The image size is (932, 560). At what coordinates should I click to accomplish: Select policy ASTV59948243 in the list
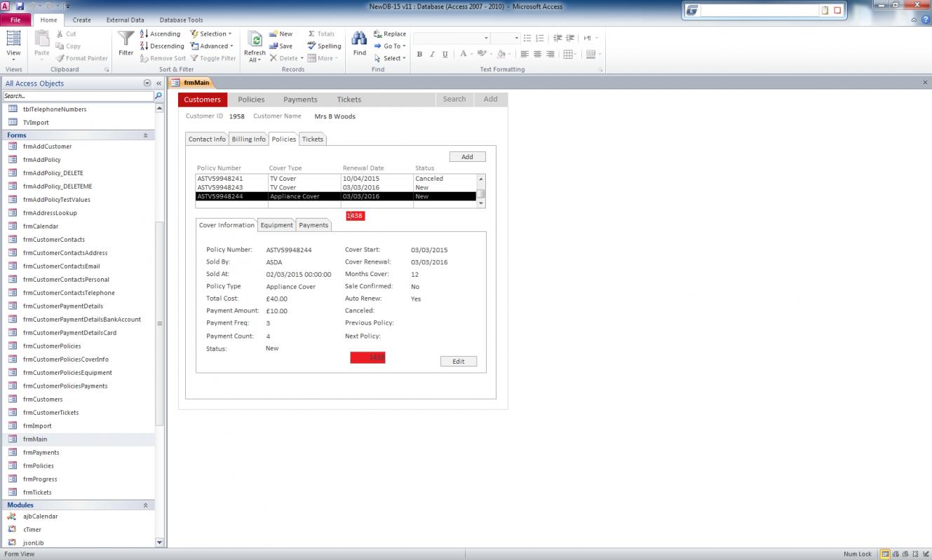click(x=220, y=188)
